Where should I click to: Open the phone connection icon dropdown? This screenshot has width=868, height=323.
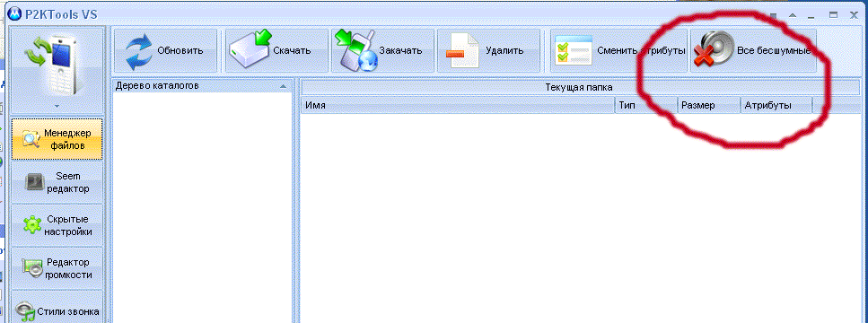(x=57, y=71)
